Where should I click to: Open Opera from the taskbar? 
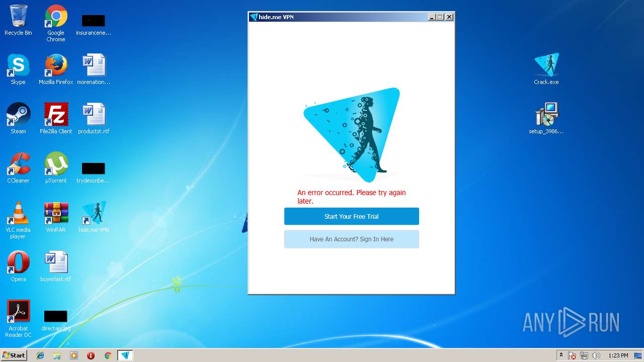pos(91,355)
